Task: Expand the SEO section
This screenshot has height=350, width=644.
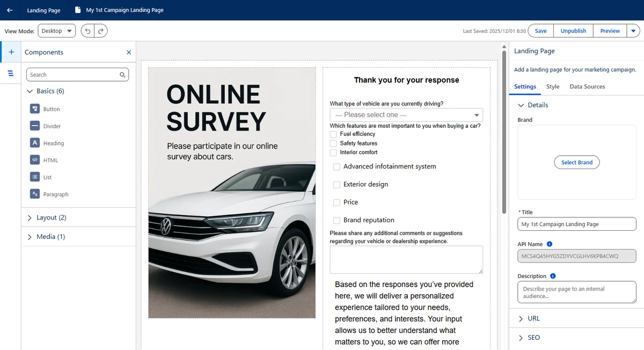Action: (521, 338)
